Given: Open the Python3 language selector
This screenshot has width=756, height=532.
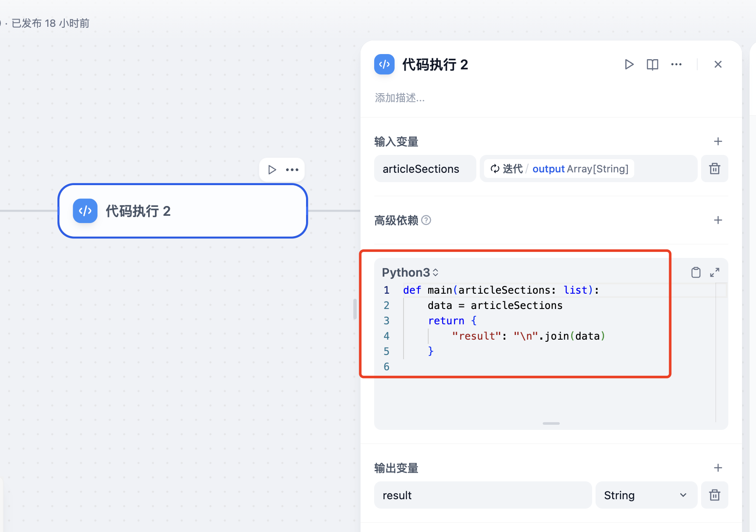Looking at the screenshot, I should (410, 272).
